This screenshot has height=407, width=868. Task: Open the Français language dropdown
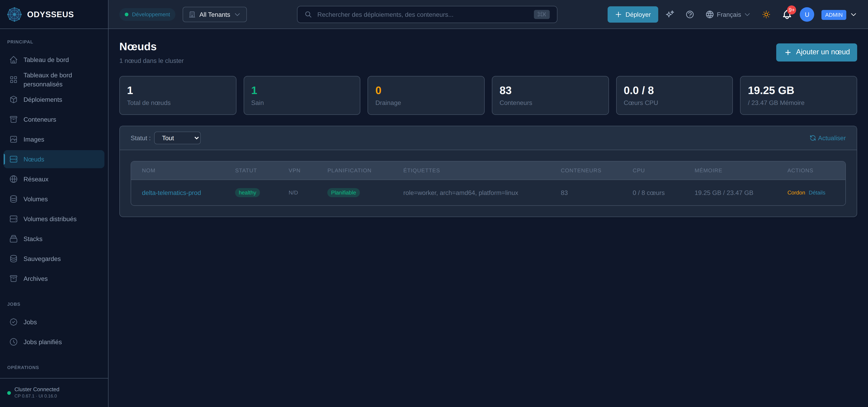(x=728, y=14)
